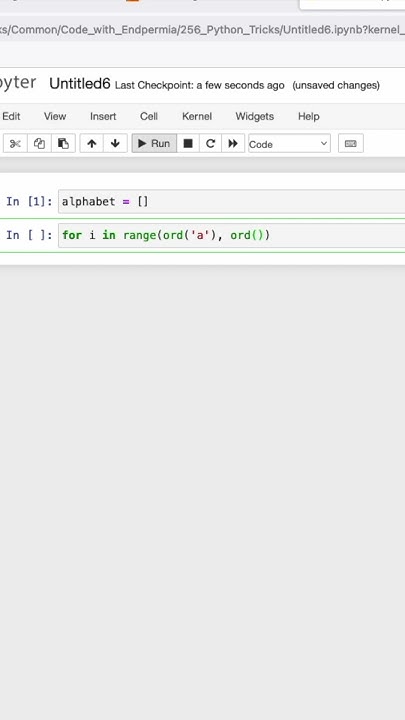Viewport: 405px width, 720px height.
Task: Click '(unsaved changes)' status text
Action: (336, 85)
